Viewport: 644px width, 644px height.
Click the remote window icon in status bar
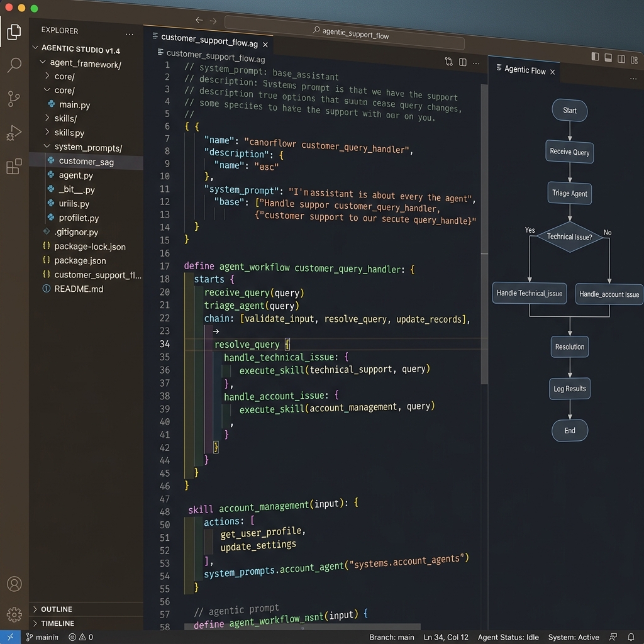coord(10,637)
